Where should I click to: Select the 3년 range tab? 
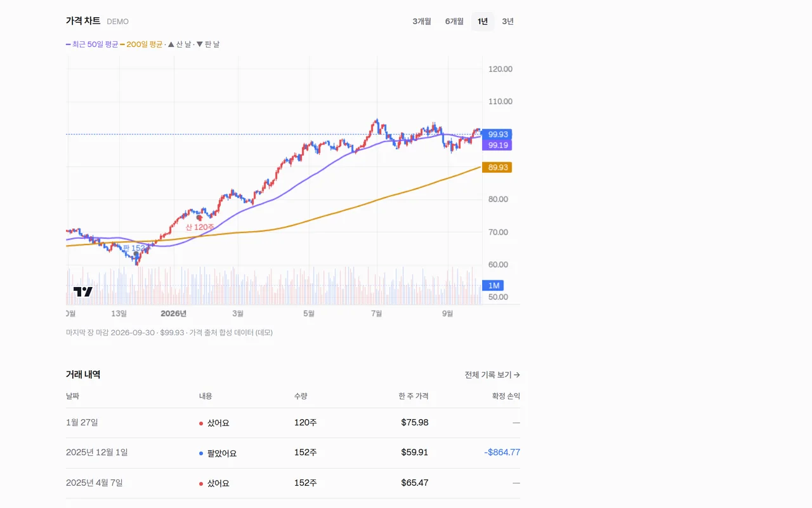[508, 22]
